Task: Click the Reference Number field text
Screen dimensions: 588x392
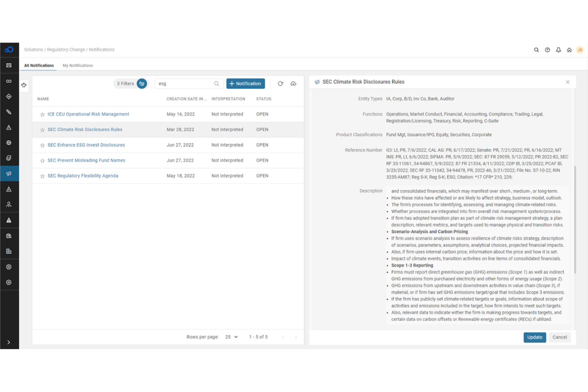Action: [x=477, y=164]
